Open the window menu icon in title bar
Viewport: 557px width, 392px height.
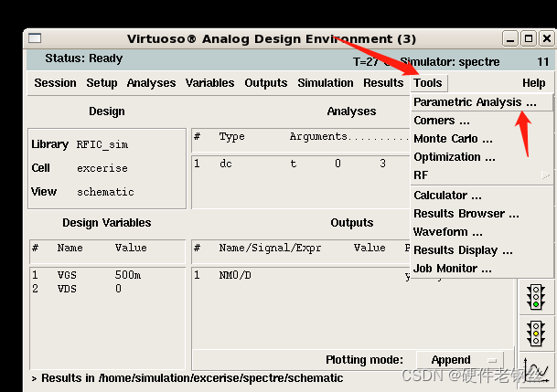pyautogui.click(x=35, y=38)
